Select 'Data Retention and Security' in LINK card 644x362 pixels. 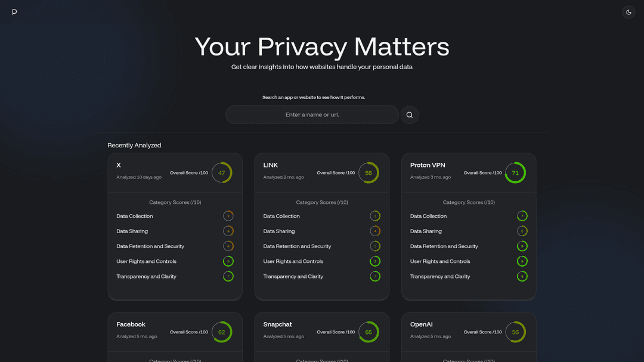click(297, 246)
